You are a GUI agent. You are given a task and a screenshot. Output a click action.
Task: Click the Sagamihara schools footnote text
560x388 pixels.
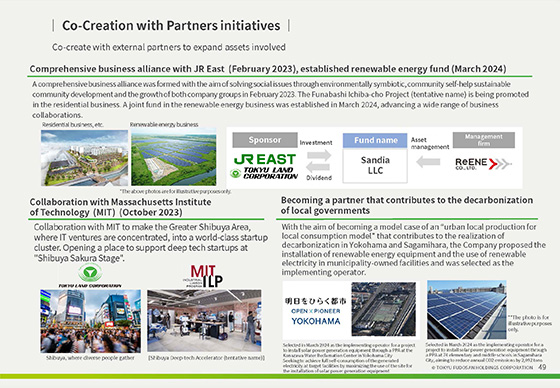pyautogui.click(x=486, y=353)
